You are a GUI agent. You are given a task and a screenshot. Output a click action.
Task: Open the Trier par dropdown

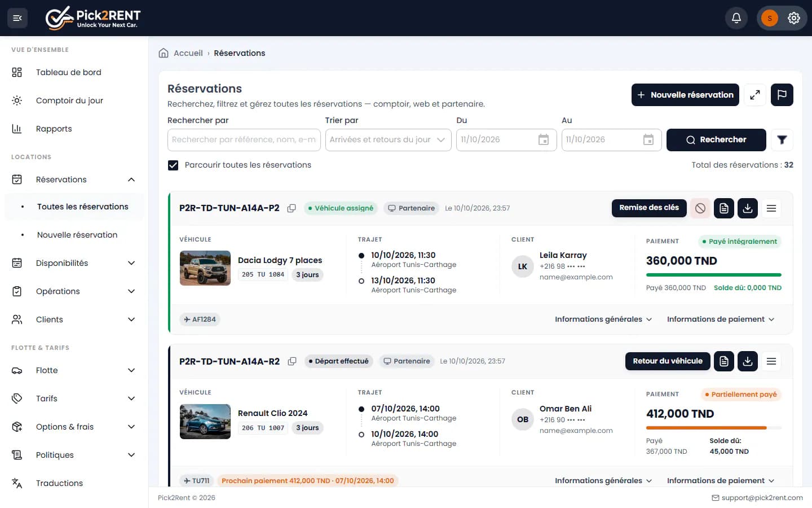[389, 140]
